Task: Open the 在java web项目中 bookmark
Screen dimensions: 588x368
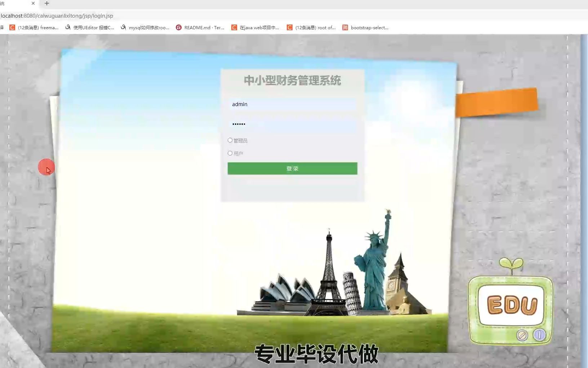Action: click(255, 27)
